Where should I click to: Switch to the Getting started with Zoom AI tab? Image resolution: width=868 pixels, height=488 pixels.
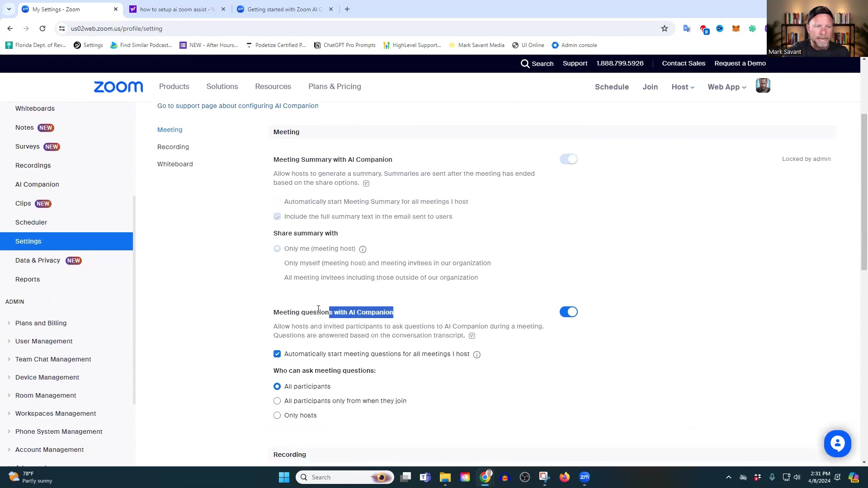(x=285, y=9)
